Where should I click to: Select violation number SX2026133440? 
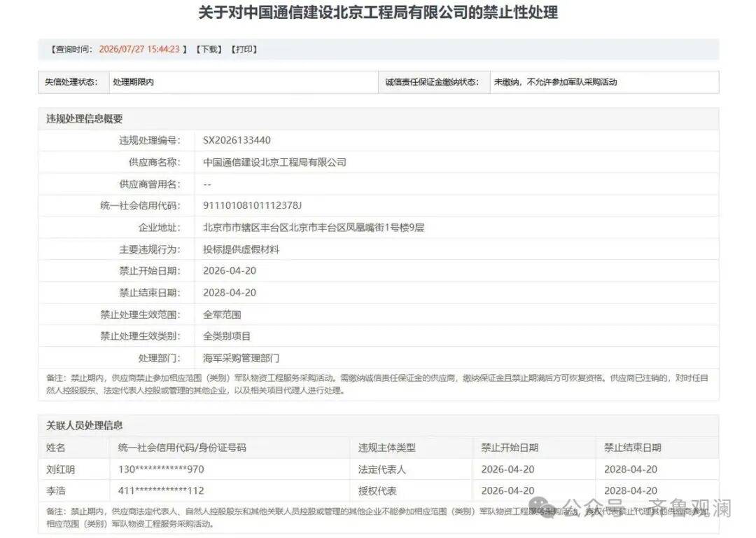pos(237,140)
